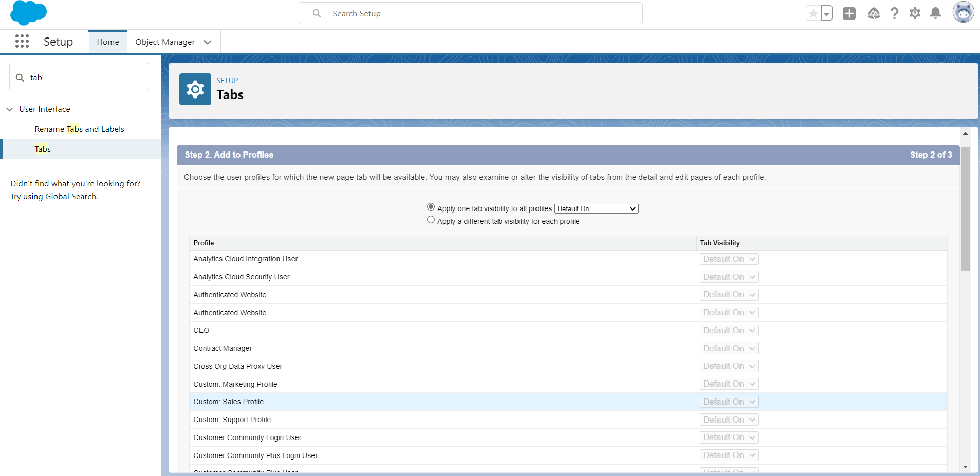Open the Setup gear menu icon
Viewport: 980px width, 476px height.
tap(915, 14)
